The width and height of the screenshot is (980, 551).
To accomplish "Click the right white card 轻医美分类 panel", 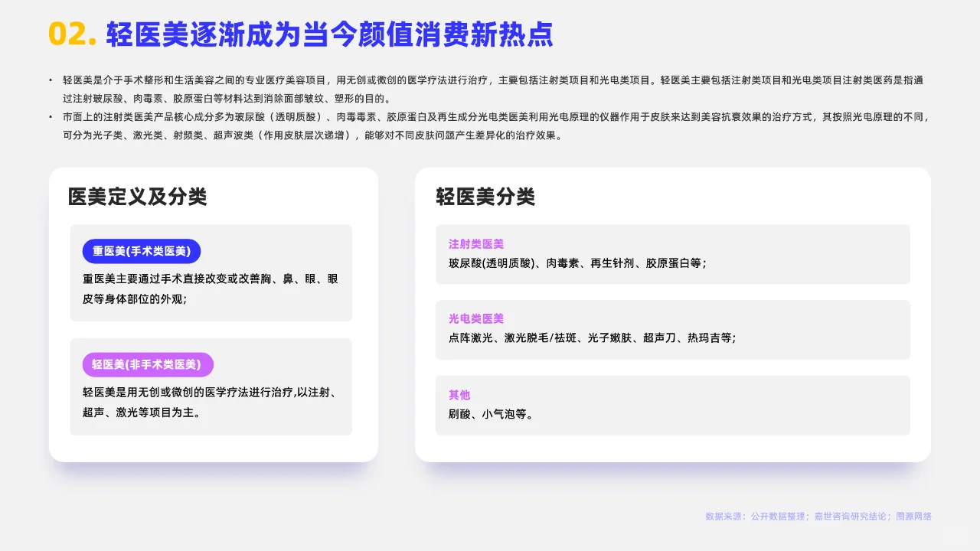I will point(672,314).
